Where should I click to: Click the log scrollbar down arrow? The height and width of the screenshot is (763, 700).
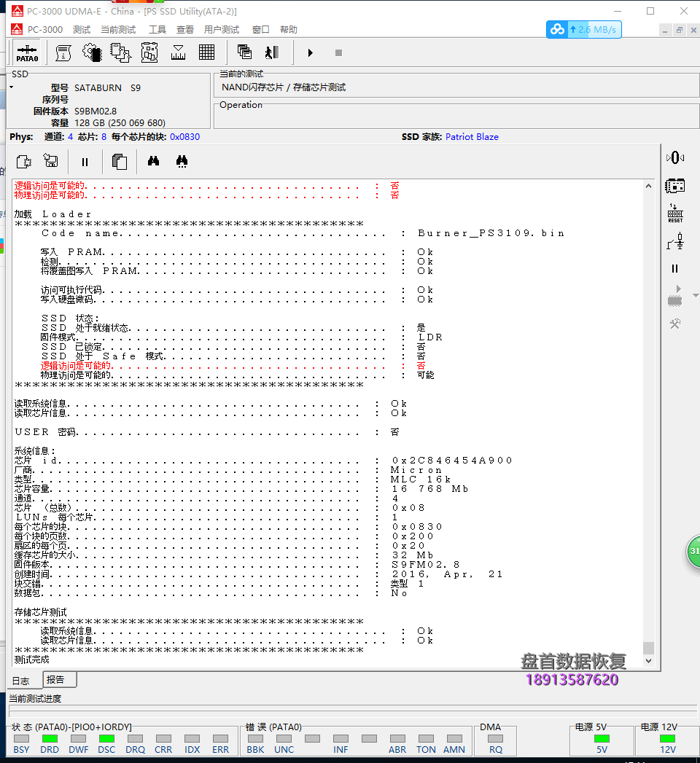tap(648, 661)
